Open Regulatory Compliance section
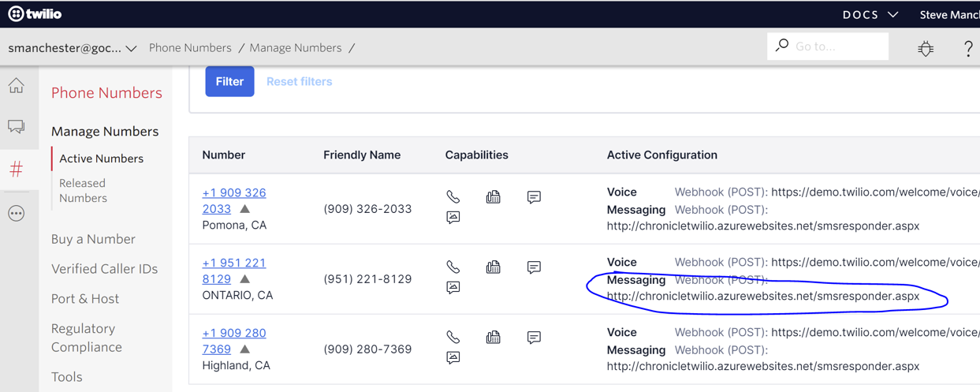The width and height of the screenshot is (980, 392). [x=87, y=338]
